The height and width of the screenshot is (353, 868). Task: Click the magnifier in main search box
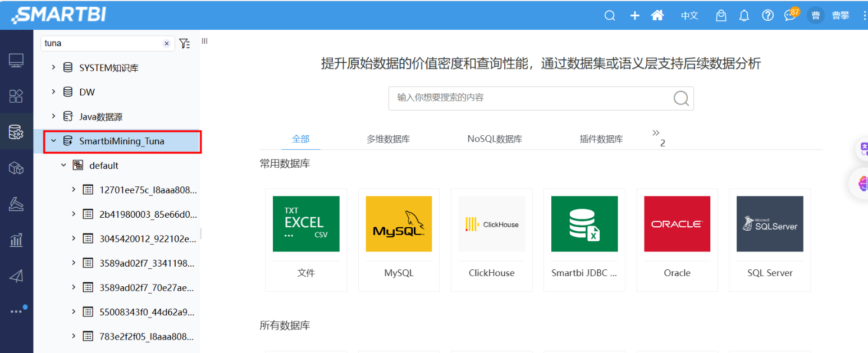click(681, 98)
